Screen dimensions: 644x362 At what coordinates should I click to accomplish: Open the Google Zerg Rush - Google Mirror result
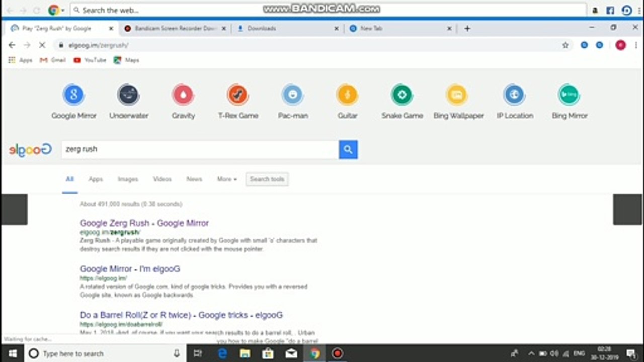coord(144,223)
